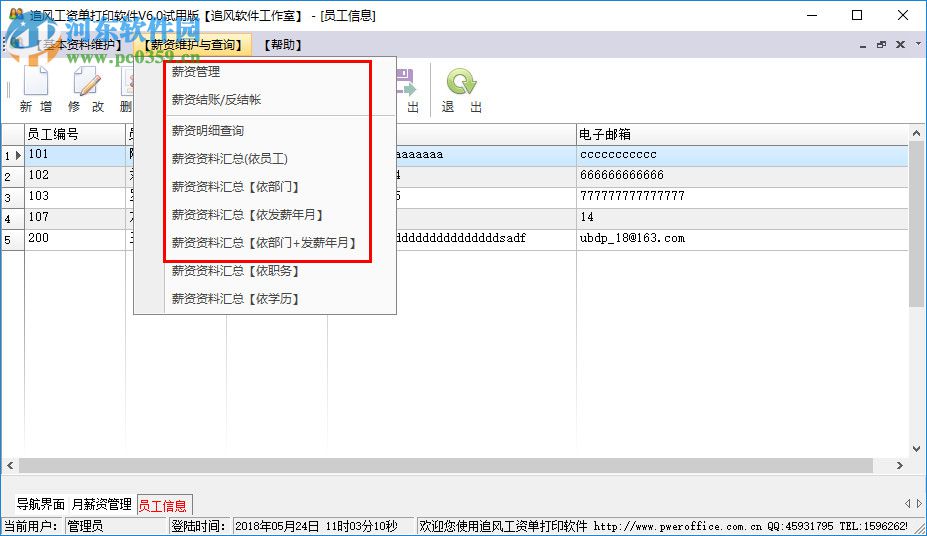927x536 pixels.
Task: Click email cell 666666666666
Action: 742,176
